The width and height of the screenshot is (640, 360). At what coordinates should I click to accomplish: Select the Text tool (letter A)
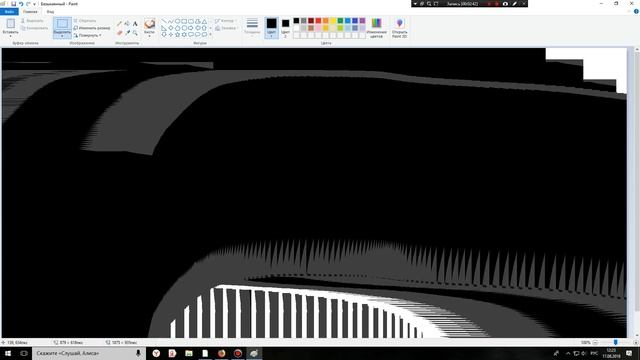pyautogui.click(x=135, y=24)
